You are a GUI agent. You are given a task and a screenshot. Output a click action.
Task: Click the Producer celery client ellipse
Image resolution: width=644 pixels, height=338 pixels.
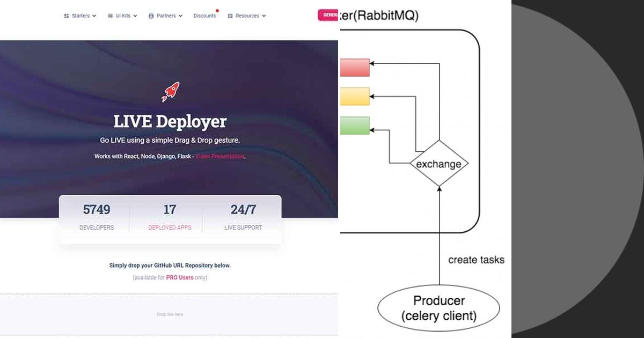[x=439, y=308]
